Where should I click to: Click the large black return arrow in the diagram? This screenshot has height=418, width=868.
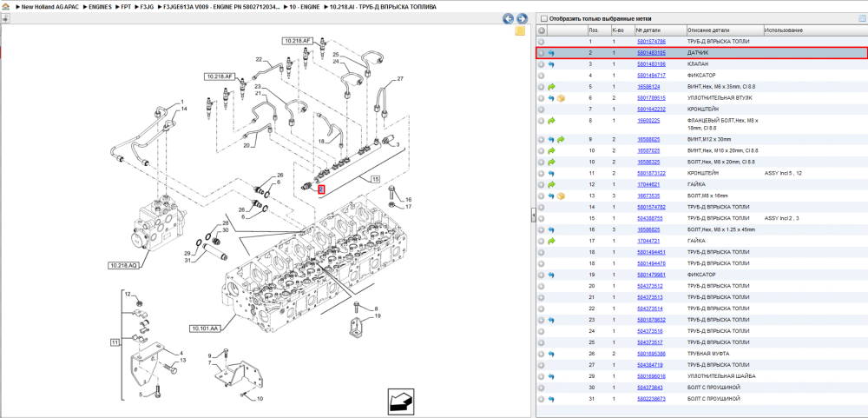pyautogui.click(x=401, y=401)
